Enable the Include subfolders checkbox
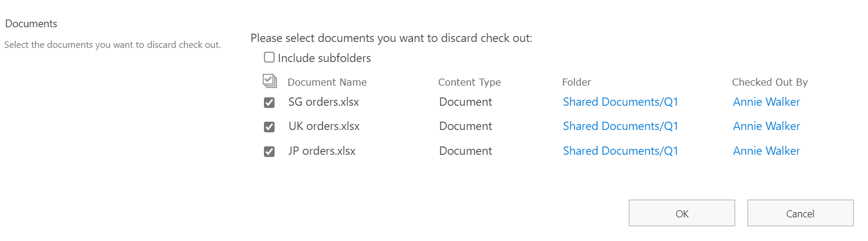 point(269,58)
